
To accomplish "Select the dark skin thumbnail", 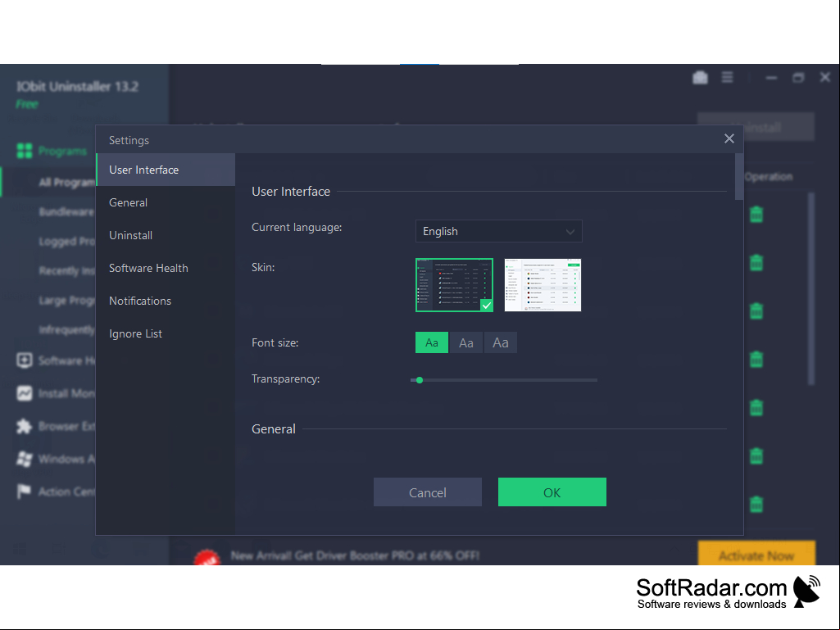I will (454, 285).
